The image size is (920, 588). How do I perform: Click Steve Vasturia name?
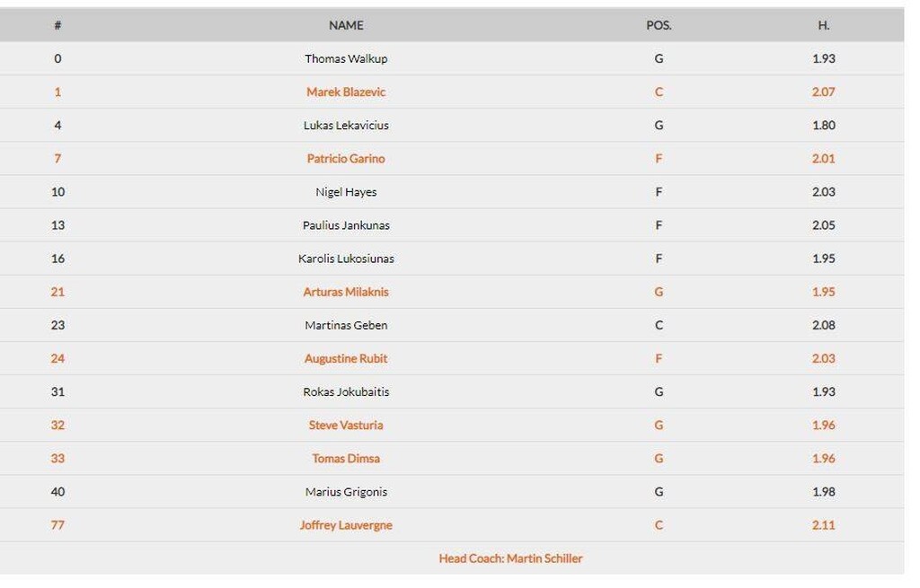pyautogui.click(x=346, y=426)
